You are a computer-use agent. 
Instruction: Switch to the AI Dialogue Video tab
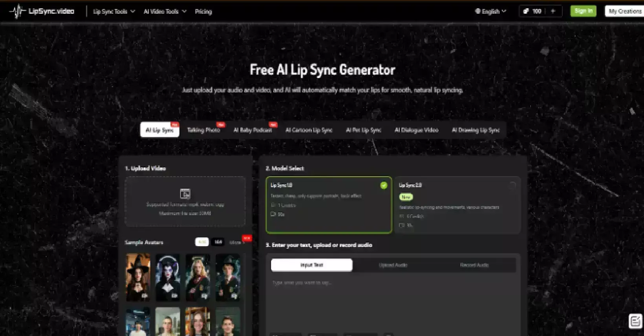click(x=416, y=130)
